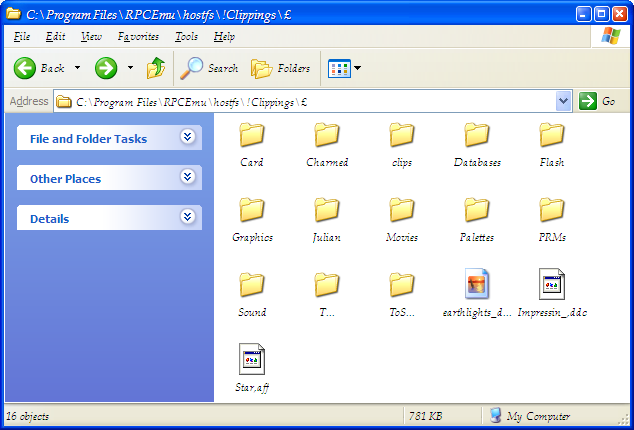The width and height of the screenshot is (634, 430).
Task: Go up one folder level
Action: [156, 68]
